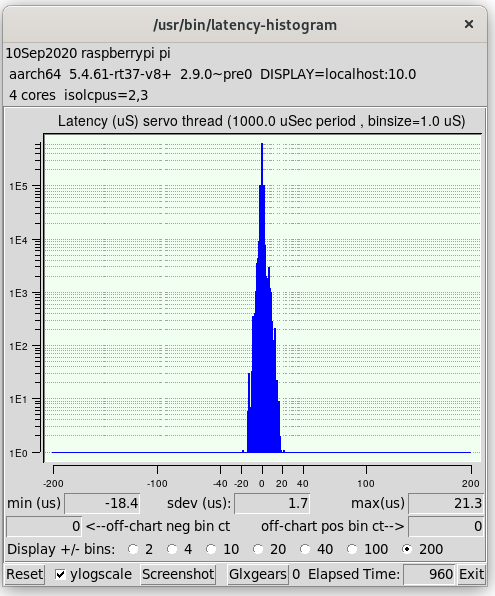The image size is (495, 596).
Task: Select display of 4 bins
Action: (x=172, y=549)
